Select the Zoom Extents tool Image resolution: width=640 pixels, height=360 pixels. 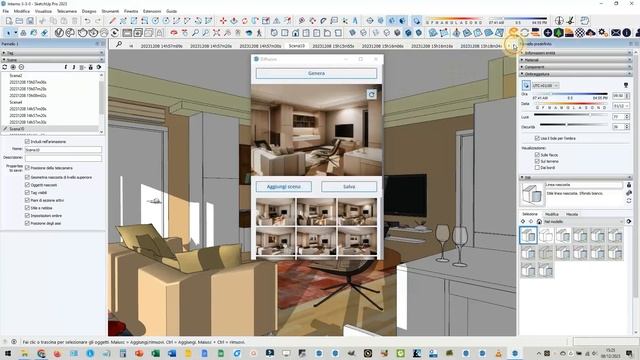216,33
